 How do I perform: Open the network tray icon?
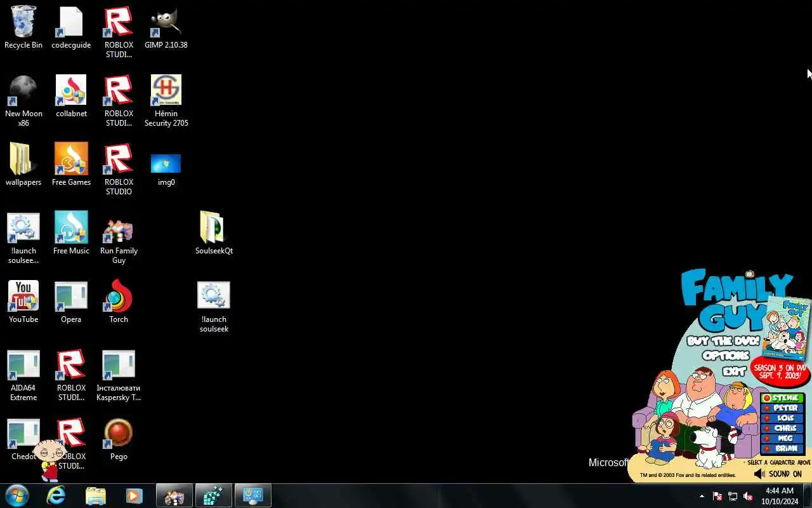(x=733, y=496)
